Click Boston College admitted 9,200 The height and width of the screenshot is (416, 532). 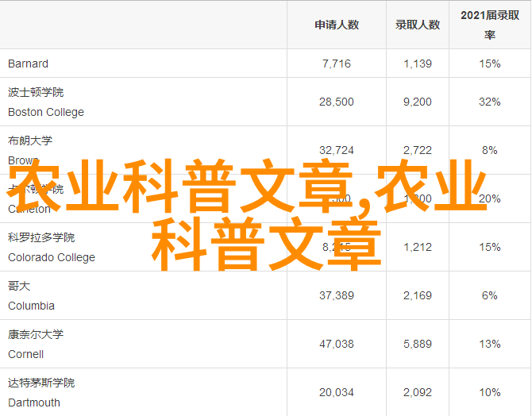[x=418, y=102]
